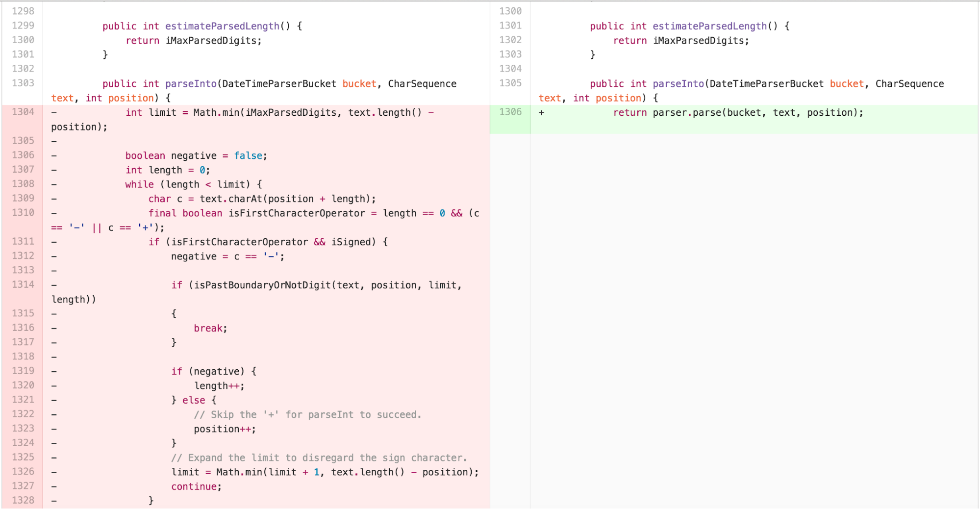Screen dimensions: 980x509
Task: Click right pane 'public int estimateParsedLength() {'
Action: tap(689, 26)
